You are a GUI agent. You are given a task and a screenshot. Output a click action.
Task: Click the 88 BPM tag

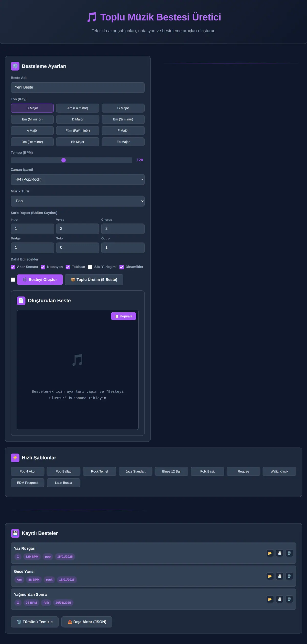click(34, 580)
